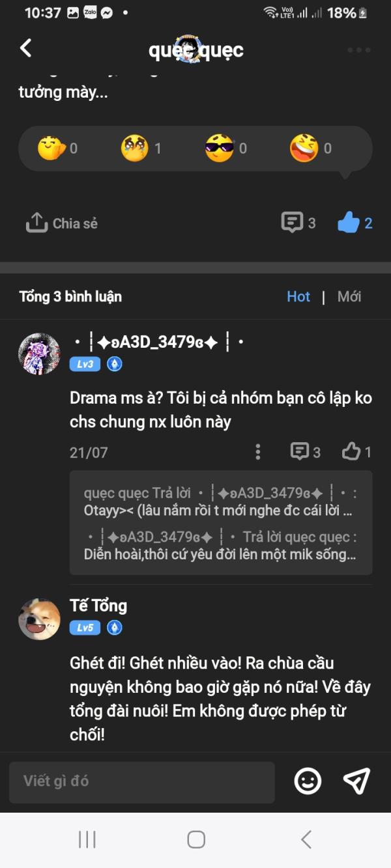Screen dimensions: 391x868
Task: Tap the Chia sẻ share button
Action: point(62,223)
